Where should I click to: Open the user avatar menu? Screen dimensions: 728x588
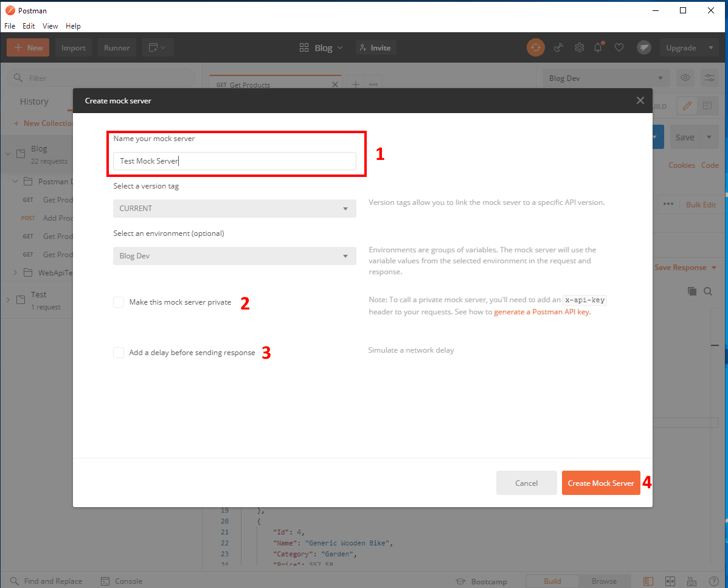click(643, 47)
